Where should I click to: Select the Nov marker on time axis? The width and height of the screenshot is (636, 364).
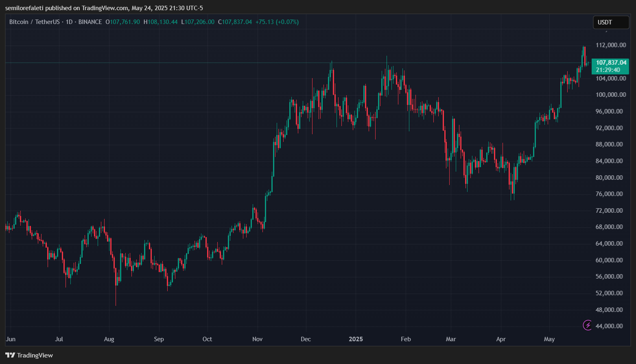(257, 339)
